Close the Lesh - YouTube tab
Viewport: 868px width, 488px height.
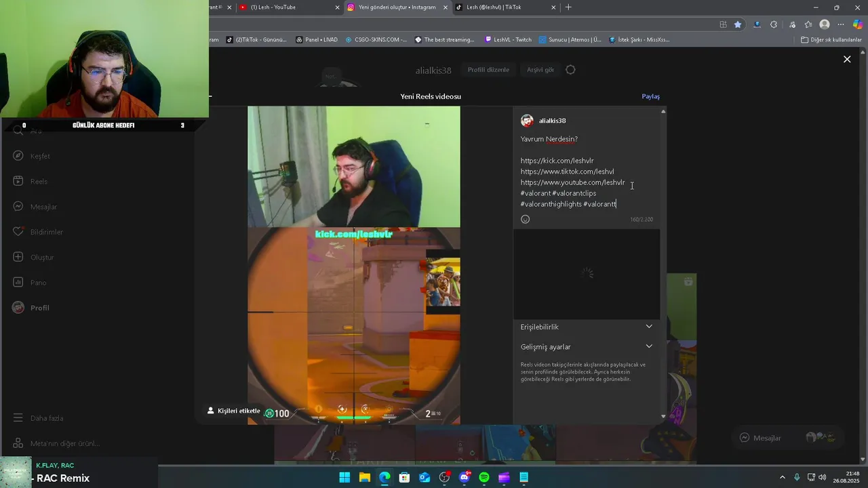(x=337, y=7)
